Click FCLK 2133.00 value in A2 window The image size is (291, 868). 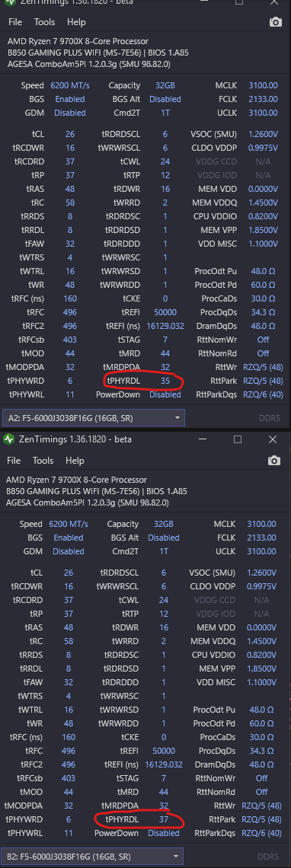click(x=264, y=99)
